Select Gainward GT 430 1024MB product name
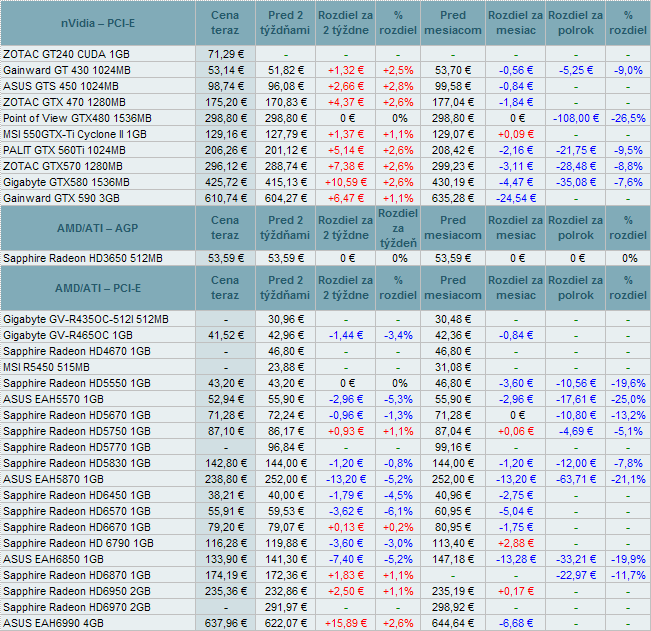Screen dimensions: 651x631 tap(67, 70)
